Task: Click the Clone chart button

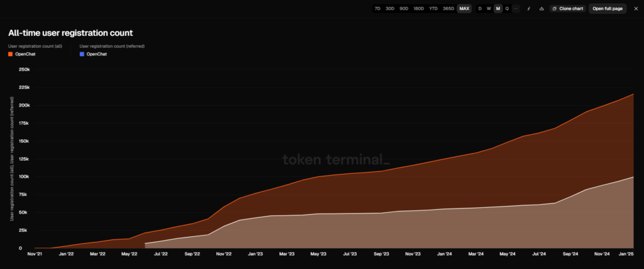Action: (568, 9)
